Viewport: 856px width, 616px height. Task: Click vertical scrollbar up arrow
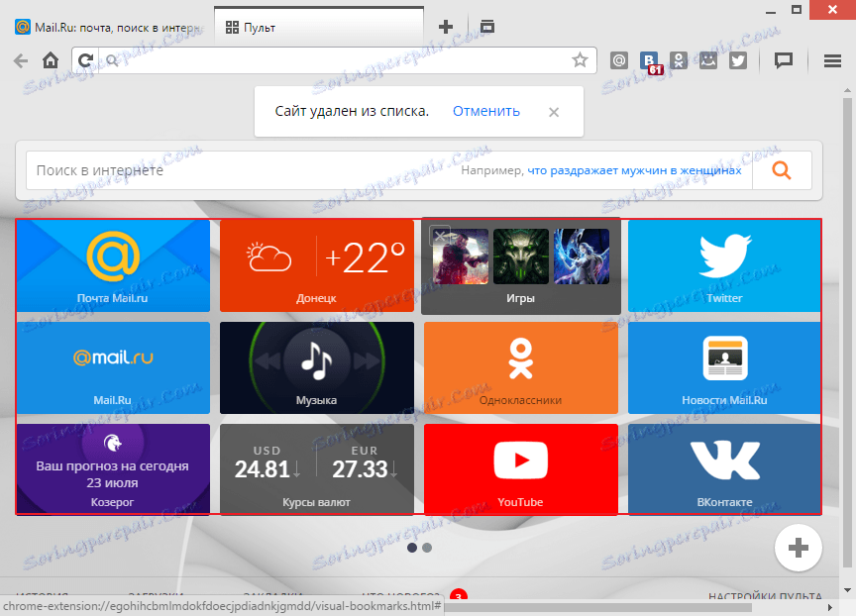847,90
